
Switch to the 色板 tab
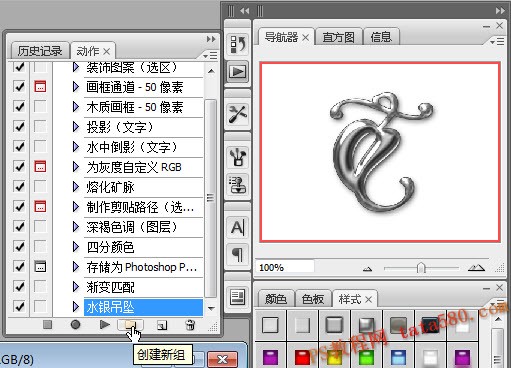[313, 299]
